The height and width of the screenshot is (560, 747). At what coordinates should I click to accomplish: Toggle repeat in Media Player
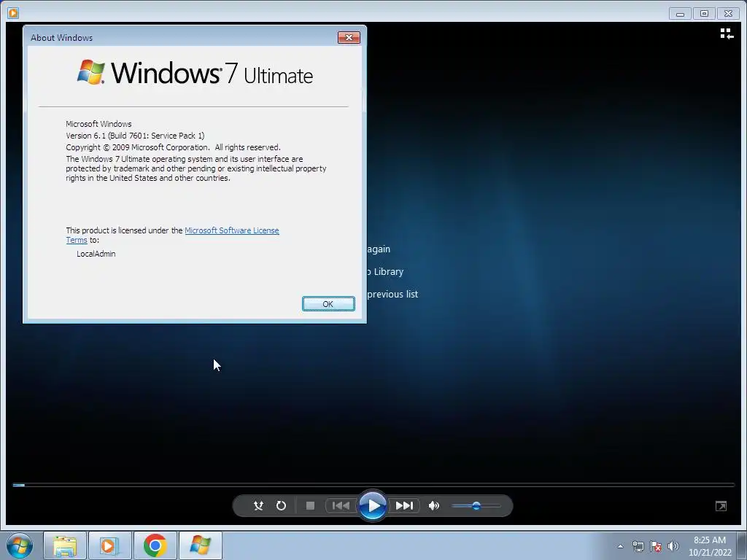(x=281, y=506)
